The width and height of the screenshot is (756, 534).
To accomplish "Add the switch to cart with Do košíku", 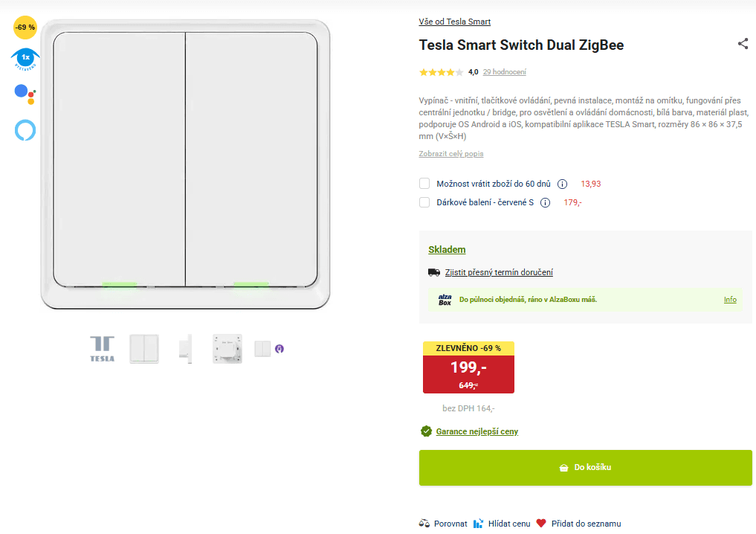I will 585,467.
